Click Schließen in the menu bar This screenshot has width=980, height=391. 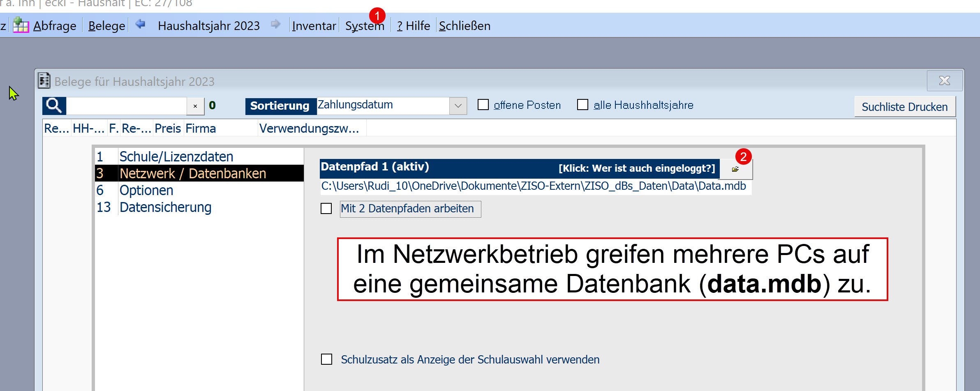[x=465, y=26]
